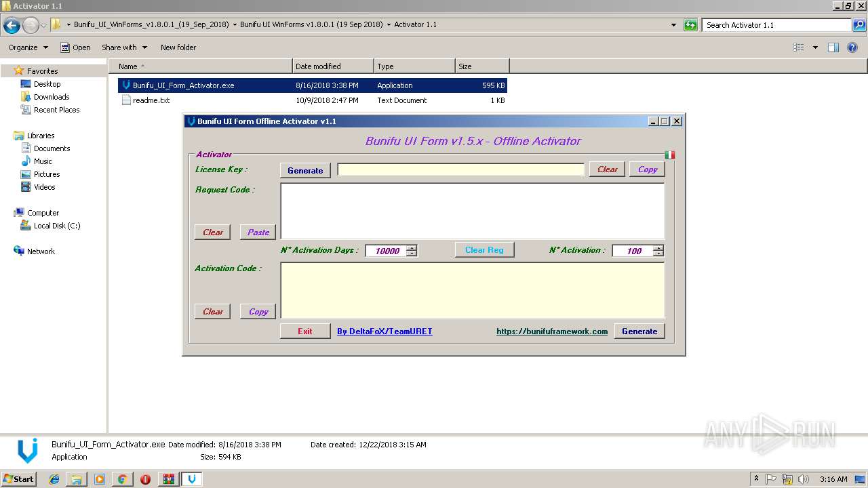Click the Italian flag language icon
Image resolution: width=868 pixels, height=488 pixels.
[x=670, y=155]
